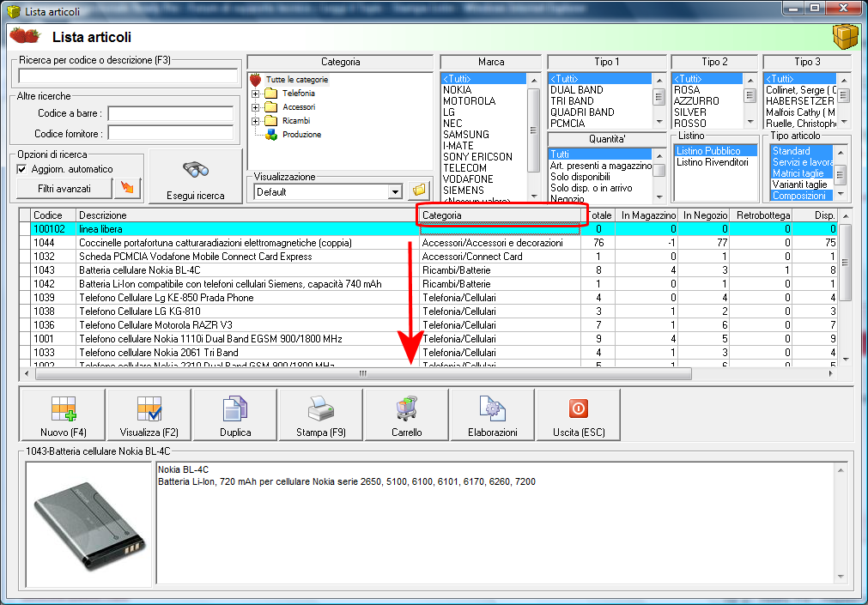Viewport: 868px width, 605px height.
Task: Select row 1043 Batteria cellulare Nokia BL-4C
Action: tap(428, 270)
